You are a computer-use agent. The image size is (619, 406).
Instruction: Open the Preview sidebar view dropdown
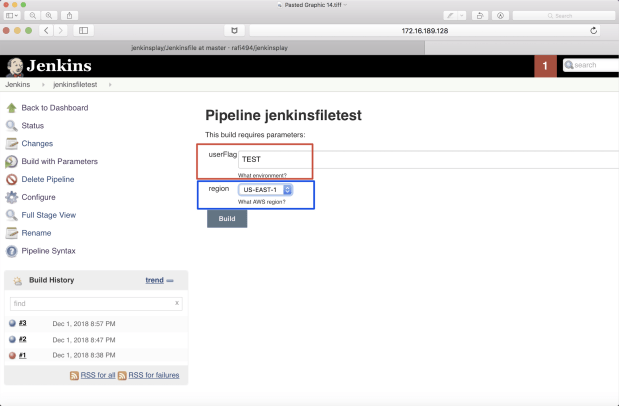[11, 15]
